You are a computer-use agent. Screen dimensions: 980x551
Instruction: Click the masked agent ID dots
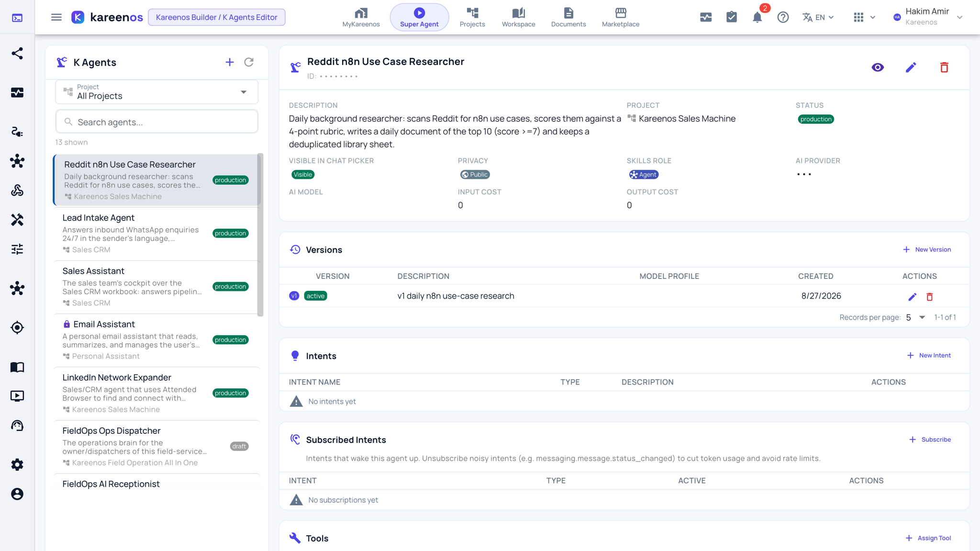[339, 77]
